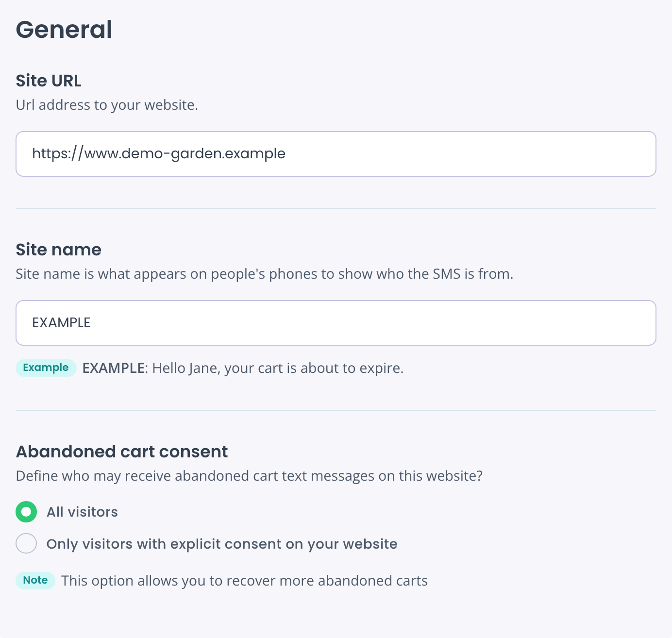
Task: Click the Site name section title
Action: pos(59,250)
